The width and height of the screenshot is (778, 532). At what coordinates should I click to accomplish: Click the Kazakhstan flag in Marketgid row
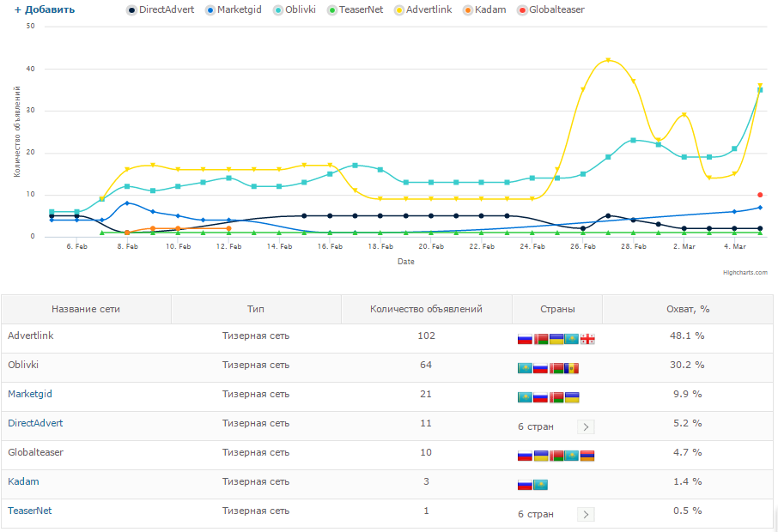pyautogui.click(x=525, y=397)
